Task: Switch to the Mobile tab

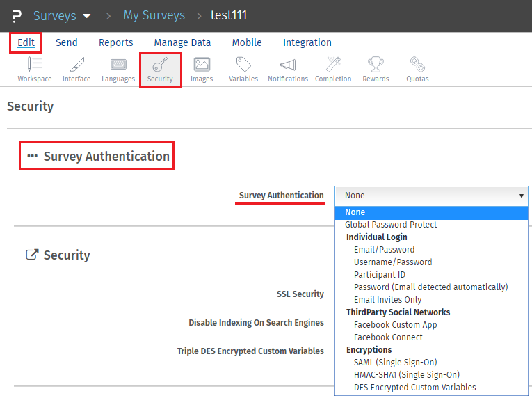Action: [x=247, y=42]
